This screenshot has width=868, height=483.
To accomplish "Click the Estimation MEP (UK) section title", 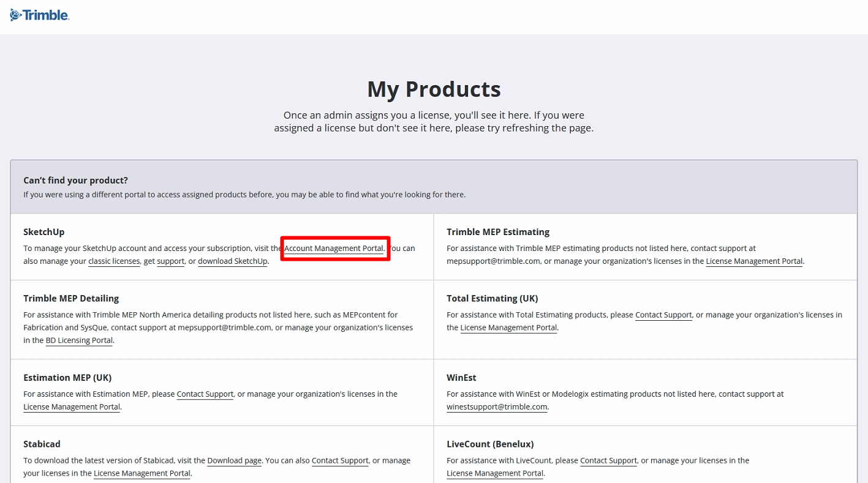I will 67,378.
